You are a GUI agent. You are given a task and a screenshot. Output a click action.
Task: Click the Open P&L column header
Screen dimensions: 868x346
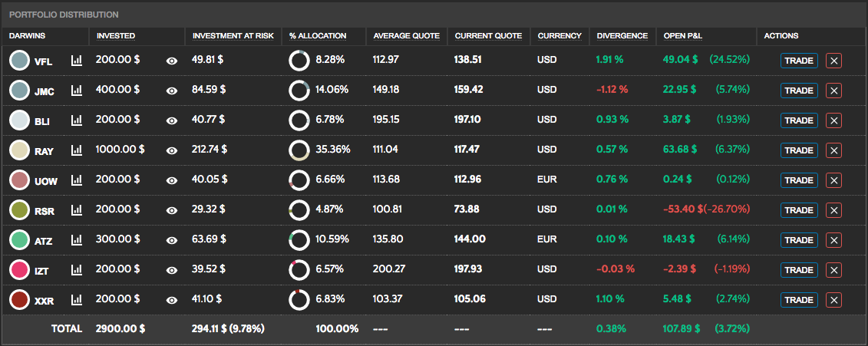683,35
